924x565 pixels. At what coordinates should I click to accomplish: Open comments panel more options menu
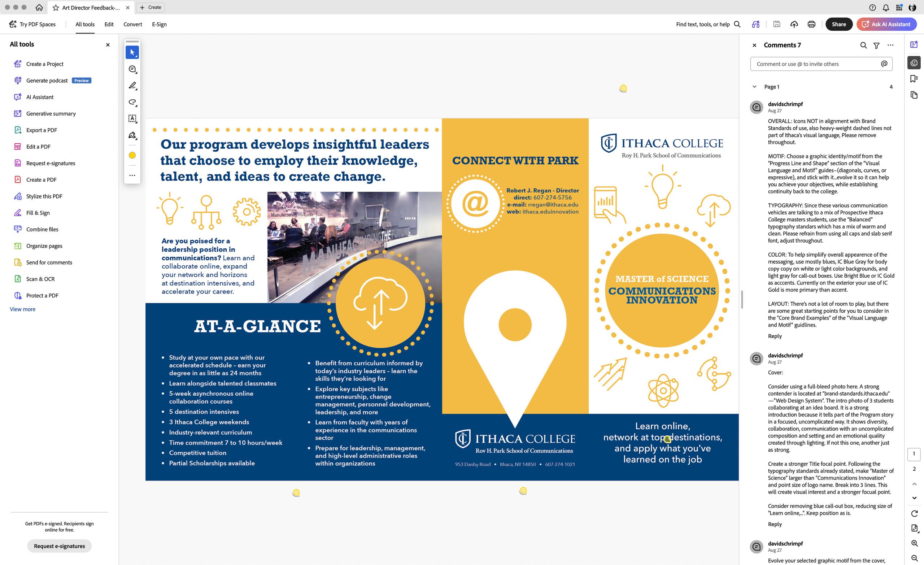click(x=890, y=45)
